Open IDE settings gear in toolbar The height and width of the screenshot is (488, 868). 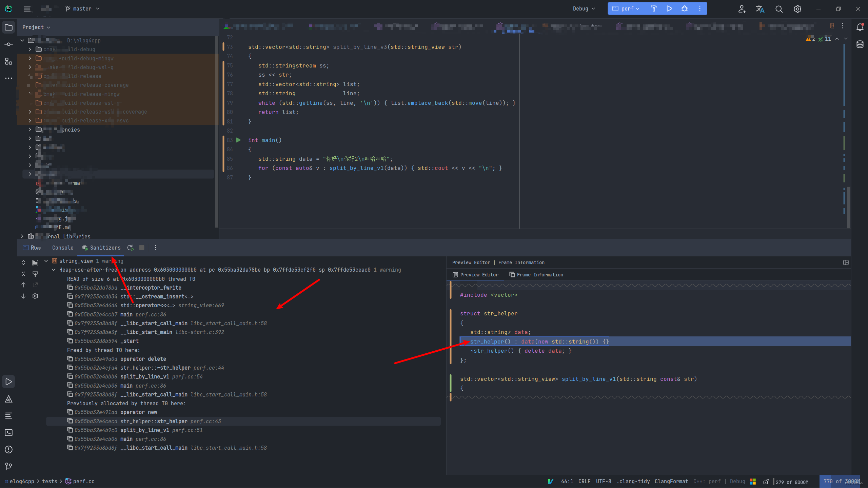coord(797,9)
